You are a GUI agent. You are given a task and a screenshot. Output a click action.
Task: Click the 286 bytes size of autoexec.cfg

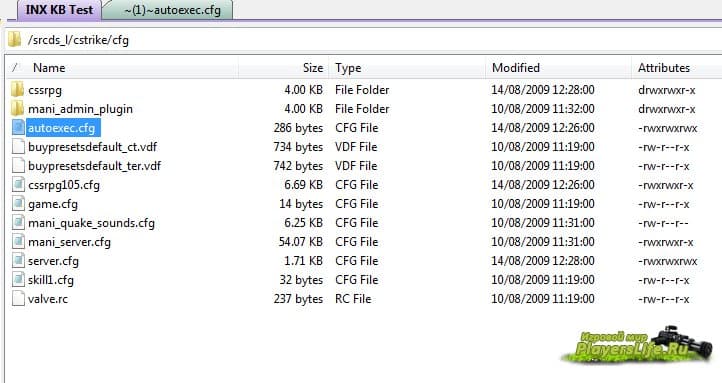pos(298,128)
